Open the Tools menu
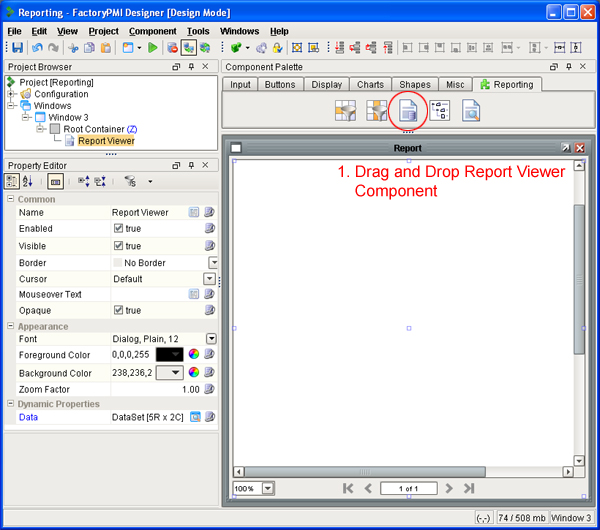The width and height of the screenshot is (600, 530). tap(198, 31)
